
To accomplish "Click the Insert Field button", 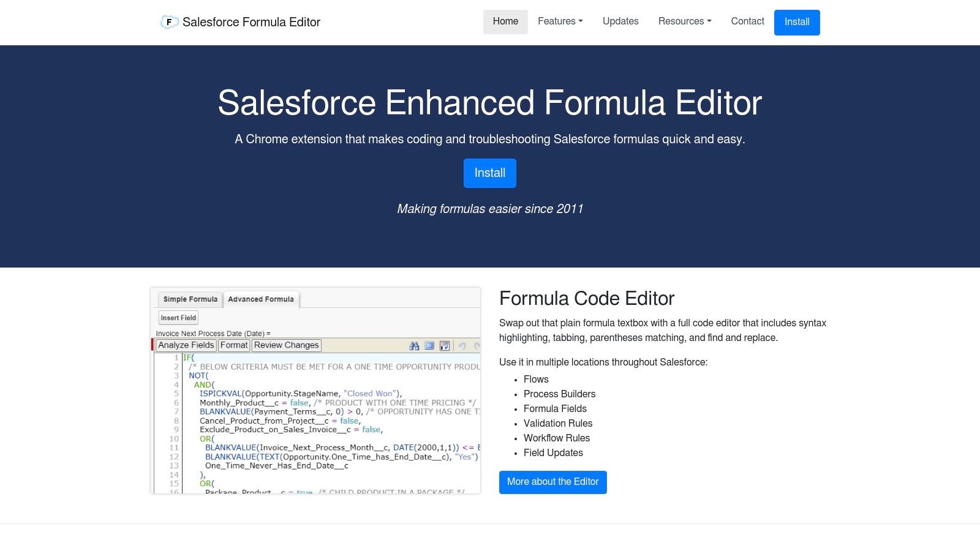I will 178,317.
